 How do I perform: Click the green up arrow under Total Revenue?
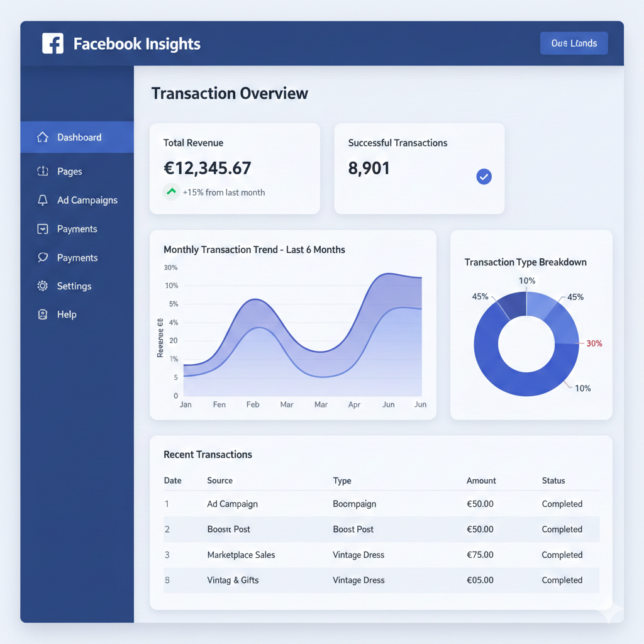(171, 192)
